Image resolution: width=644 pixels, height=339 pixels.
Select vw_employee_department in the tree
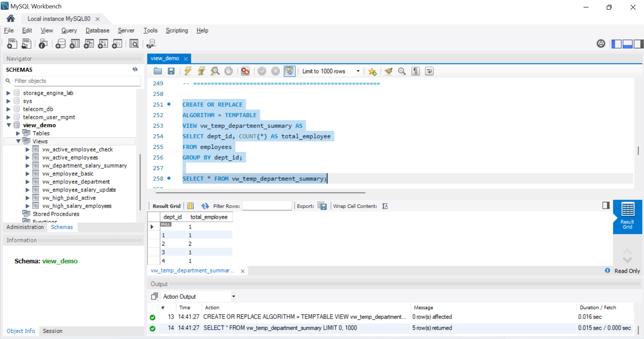(76, 182)
